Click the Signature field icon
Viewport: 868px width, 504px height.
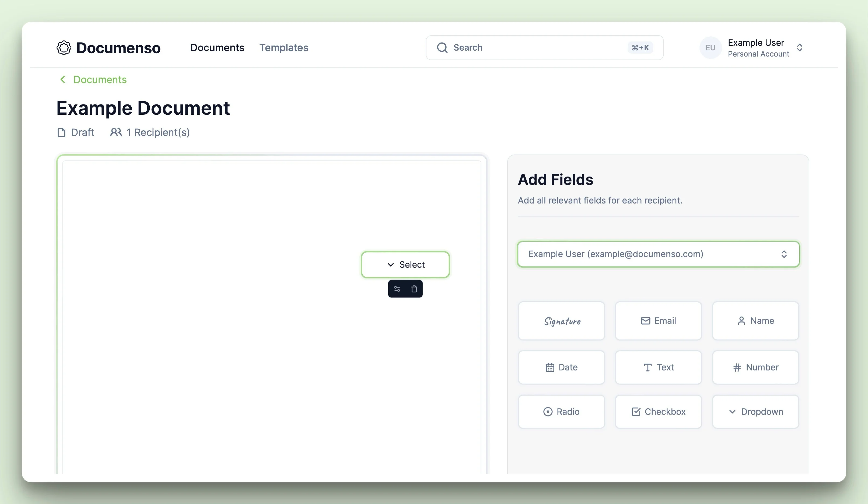[561, 320]
